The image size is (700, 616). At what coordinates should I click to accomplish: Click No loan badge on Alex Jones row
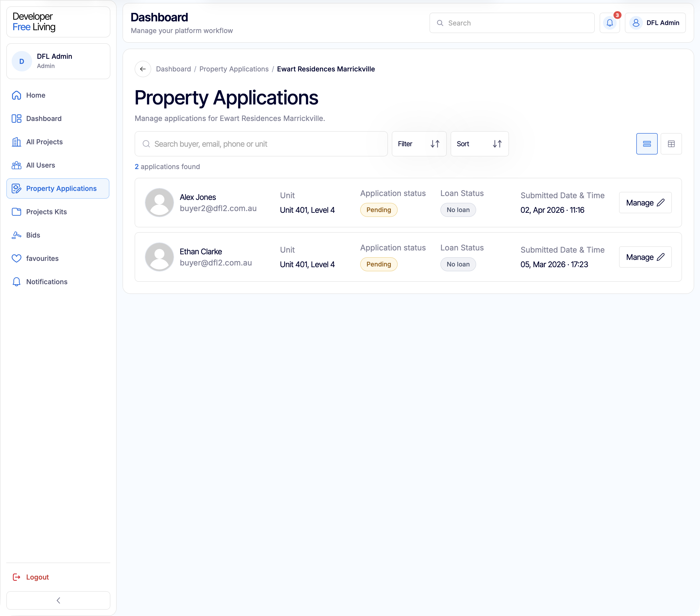pos(458,210)
